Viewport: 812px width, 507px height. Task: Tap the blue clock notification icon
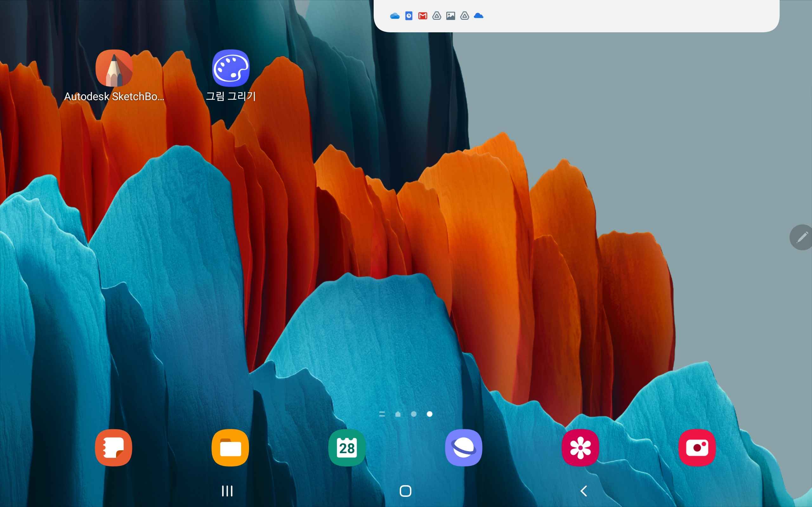click(409, 16)
